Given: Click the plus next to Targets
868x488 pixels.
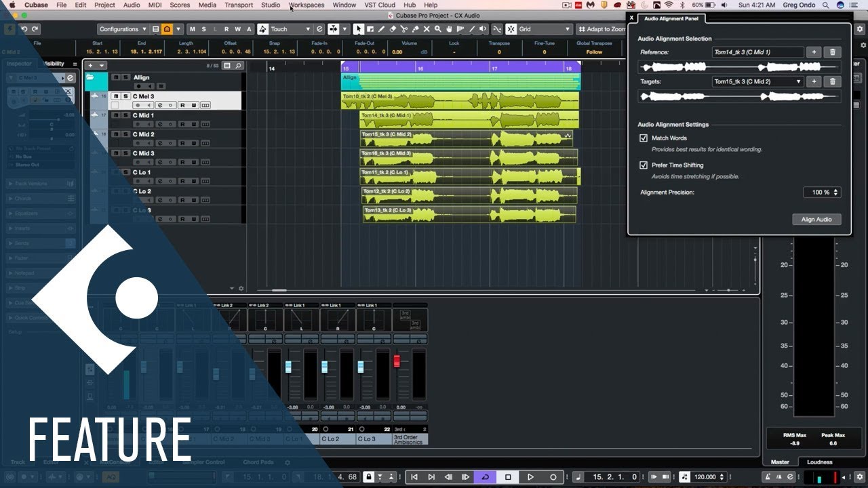Looking at the screenshot, I should 814,81.
